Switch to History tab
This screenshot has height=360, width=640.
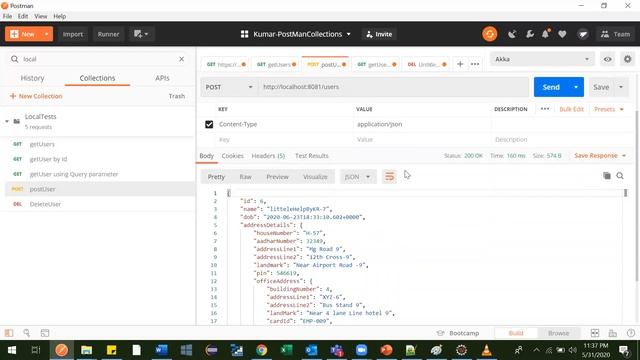click(x=32, y=78)
